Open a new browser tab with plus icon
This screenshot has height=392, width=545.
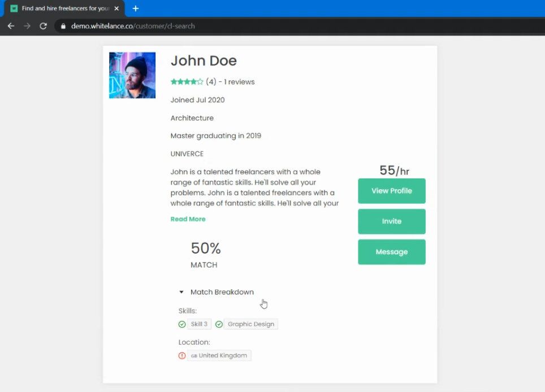point(136,8)
